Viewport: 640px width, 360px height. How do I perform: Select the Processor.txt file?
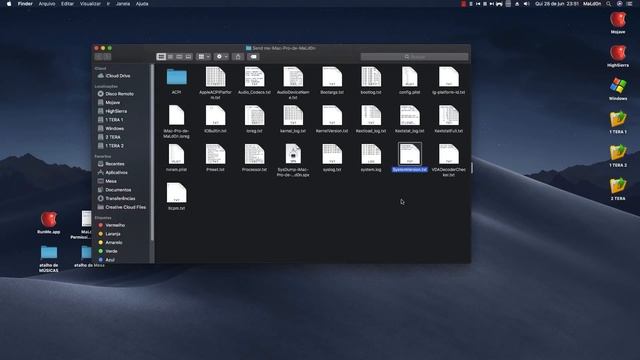pos(254,155)
